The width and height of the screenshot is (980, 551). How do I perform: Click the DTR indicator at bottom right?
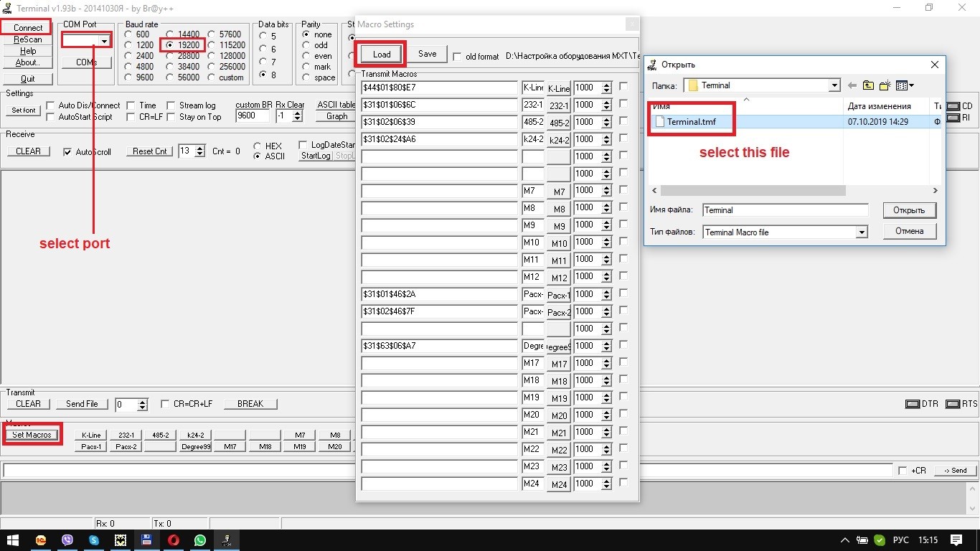point(914,403)
